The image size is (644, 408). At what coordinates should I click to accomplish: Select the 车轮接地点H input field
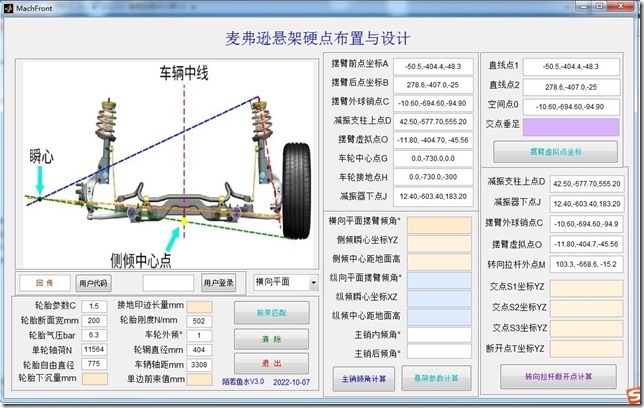pyautogui.click(x=433, y=177)
